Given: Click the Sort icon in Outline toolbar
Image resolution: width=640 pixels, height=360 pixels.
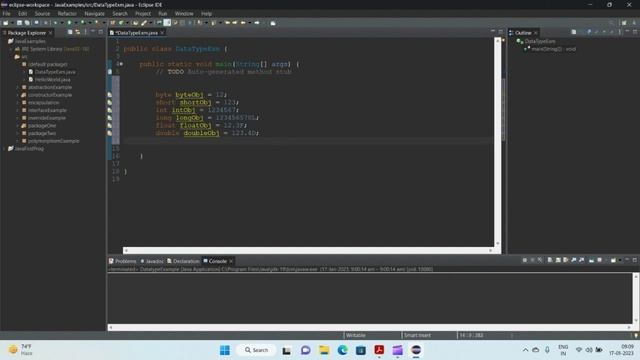Looking at the screenshot, I should [589, 32].
